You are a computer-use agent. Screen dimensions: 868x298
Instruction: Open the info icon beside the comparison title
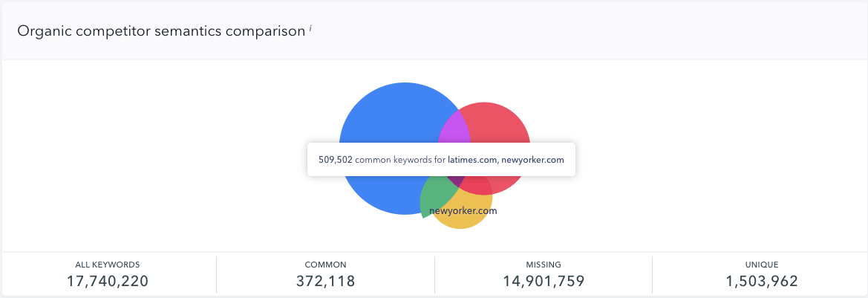pyautogui.click(x=310, y=27)
